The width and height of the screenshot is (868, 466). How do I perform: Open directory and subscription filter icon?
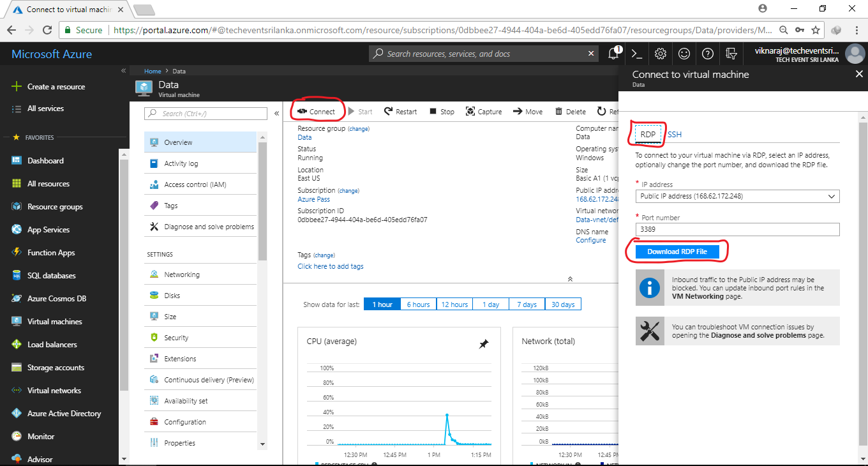tap(731, 54)
